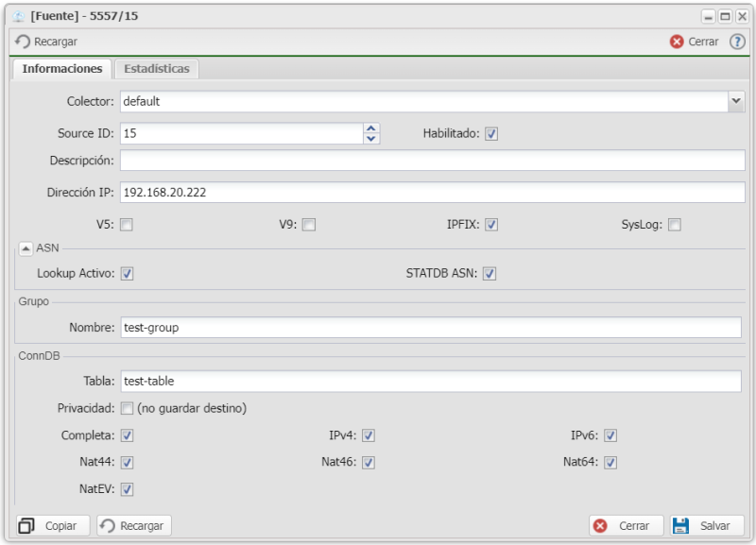
Task: Click the Dirección IP input field
Action: point(431,192)
